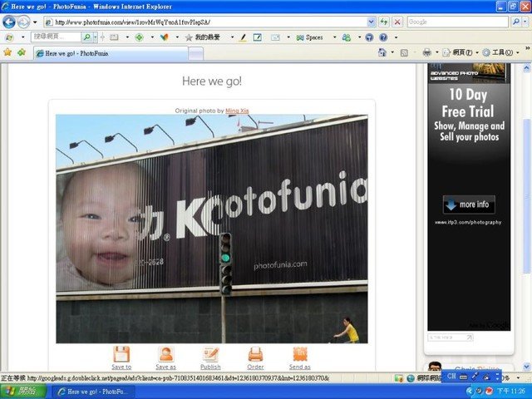This screenshot has width=532, height=399.
Task: Click the people contacts toolbar icon
Action: click(x=347, y=37)
